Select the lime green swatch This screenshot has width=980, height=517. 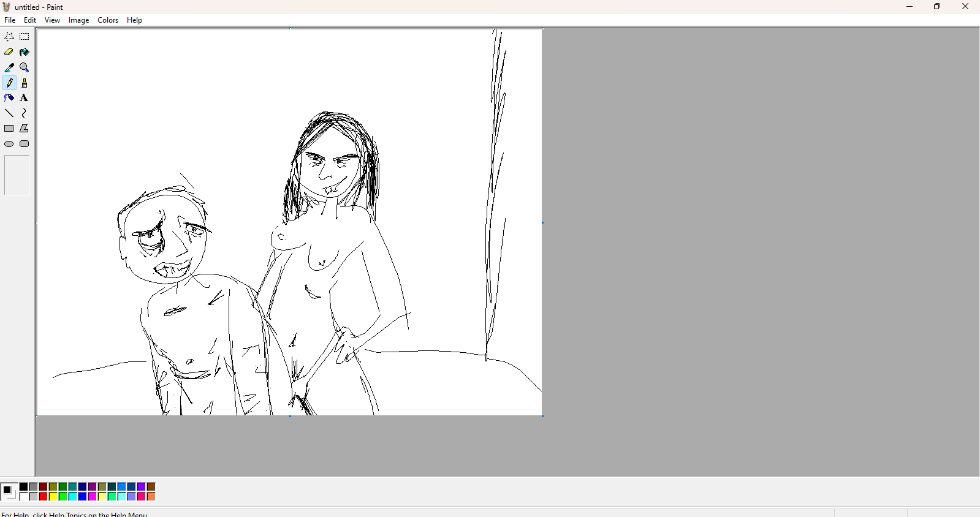tap(63, 497)
